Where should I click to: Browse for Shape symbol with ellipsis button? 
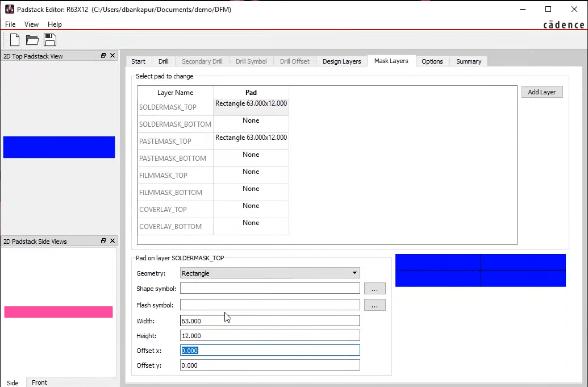pyautogui.click(x=374, y=288)
